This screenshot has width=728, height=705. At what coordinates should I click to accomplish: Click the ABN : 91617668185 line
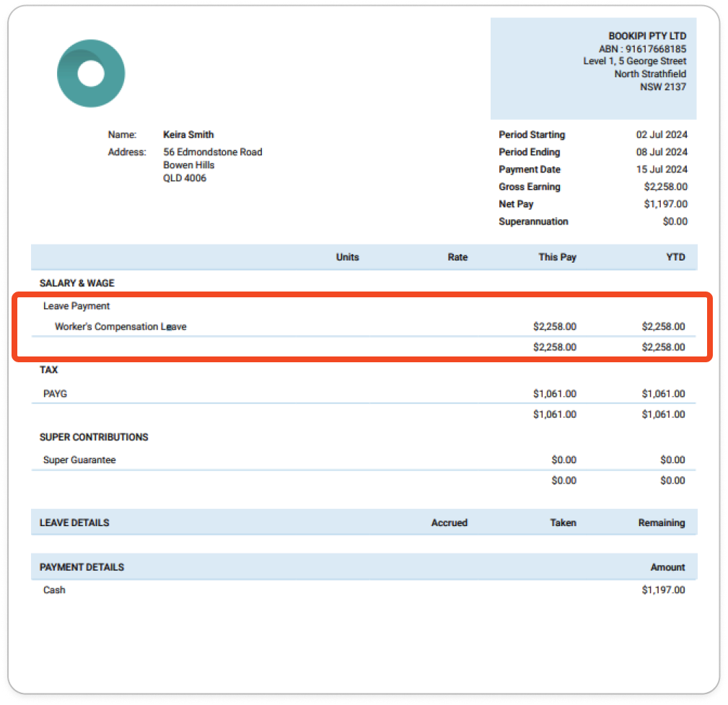tap(642, 49)
